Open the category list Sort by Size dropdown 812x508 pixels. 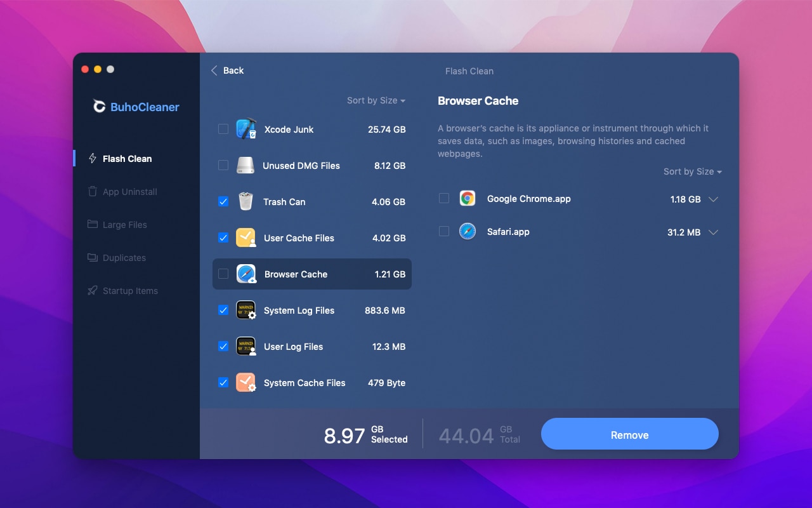[x=376, y=100]
